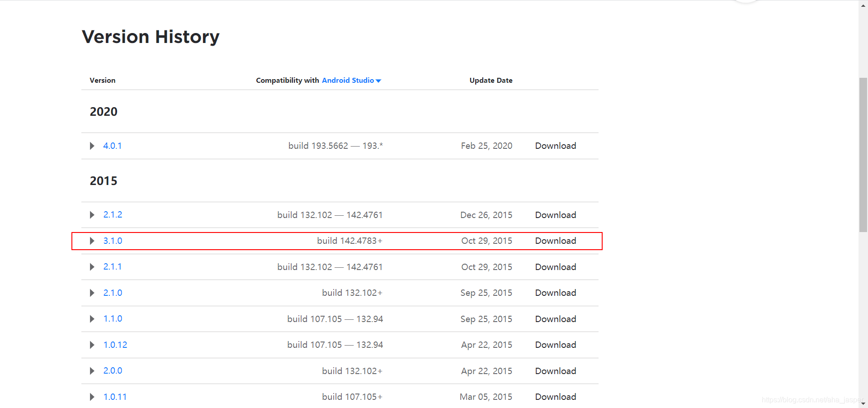The image size is (868, 408).
Task: Expand the 2.1.2 version row
Action: (92, 215)
